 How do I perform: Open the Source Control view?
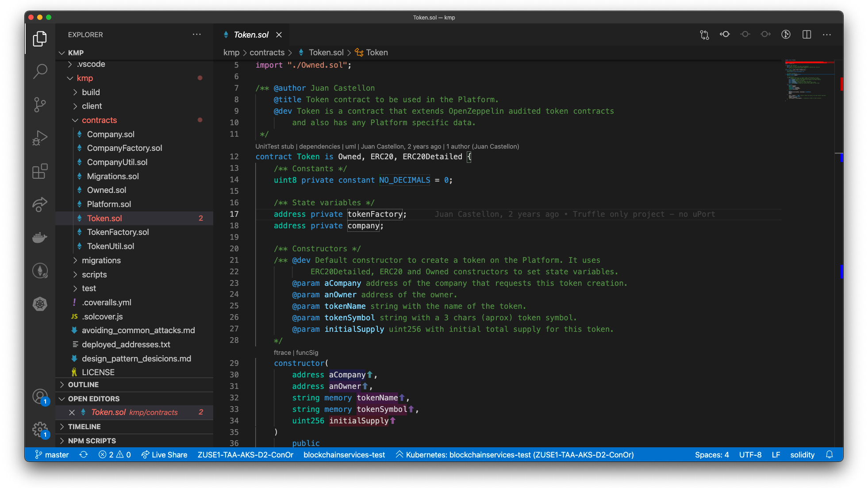pos(40,105)
